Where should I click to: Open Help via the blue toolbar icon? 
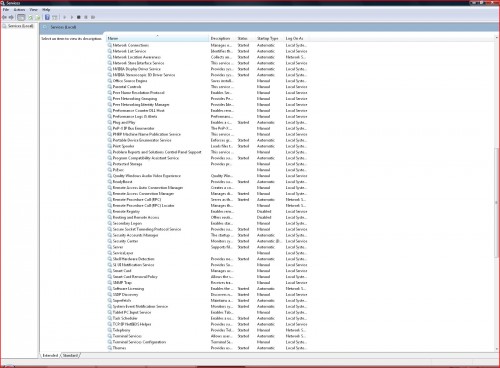pos(47,17)
